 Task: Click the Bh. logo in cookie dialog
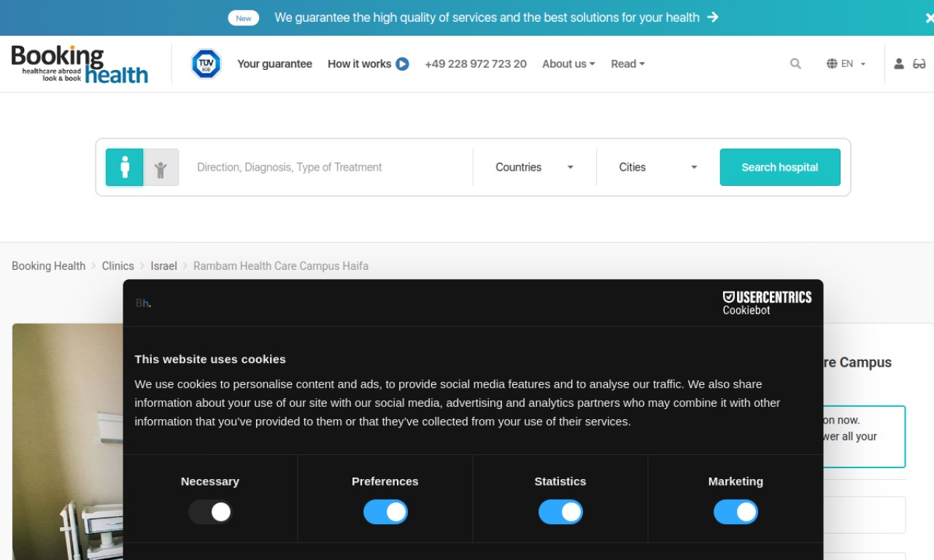(143, 303)
